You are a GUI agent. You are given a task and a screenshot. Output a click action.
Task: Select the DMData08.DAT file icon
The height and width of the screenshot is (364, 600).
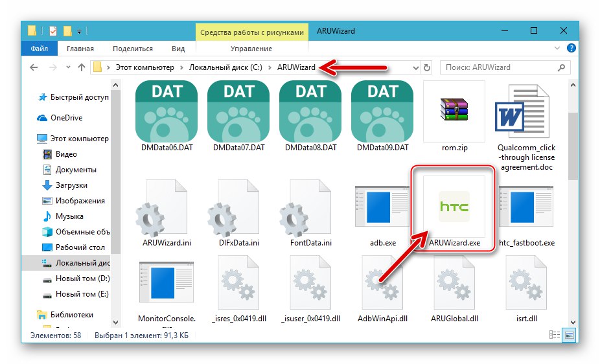tap(310, 111)
